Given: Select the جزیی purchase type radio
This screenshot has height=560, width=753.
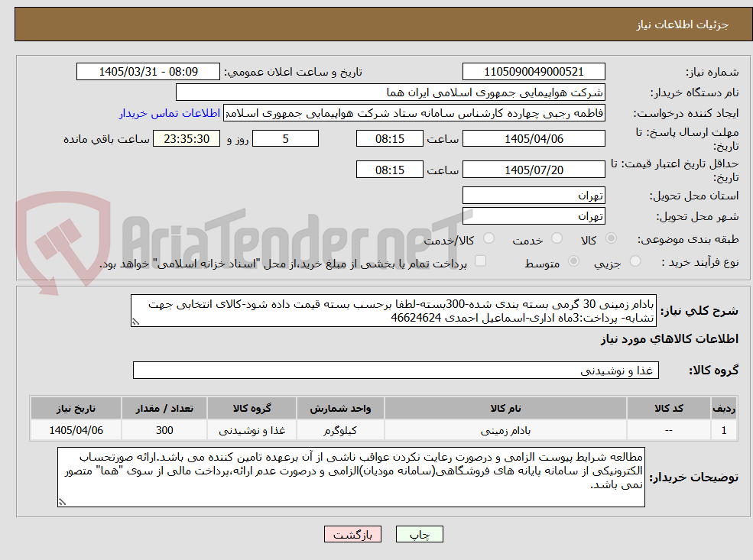Looking at the screenshot, I should 635,261.
